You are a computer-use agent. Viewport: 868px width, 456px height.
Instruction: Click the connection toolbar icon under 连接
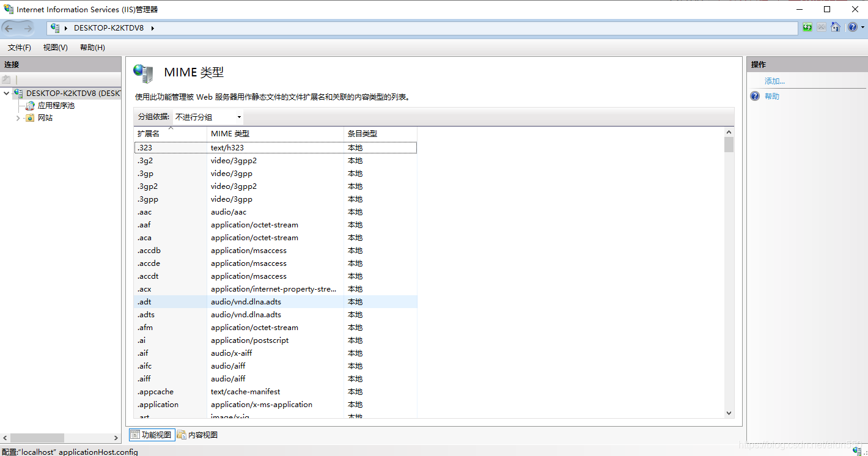coord(6,79)
